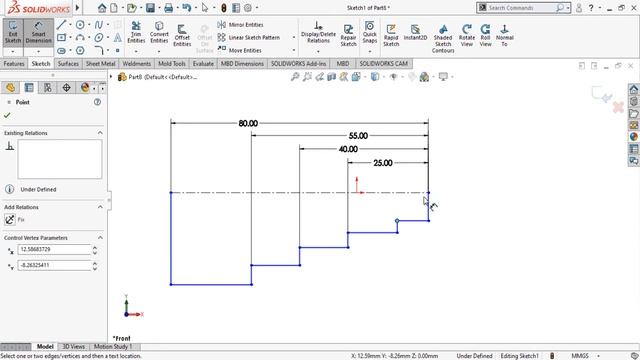Activate the Smart Dimension tool
Viewport: 640px width, 360px height.
click(x=38, y=33)
